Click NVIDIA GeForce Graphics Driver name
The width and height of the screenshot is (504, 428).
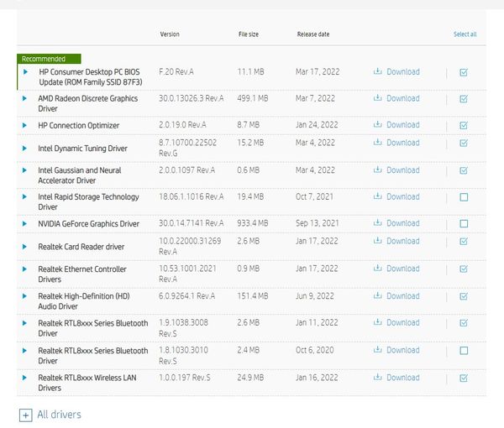88,224
